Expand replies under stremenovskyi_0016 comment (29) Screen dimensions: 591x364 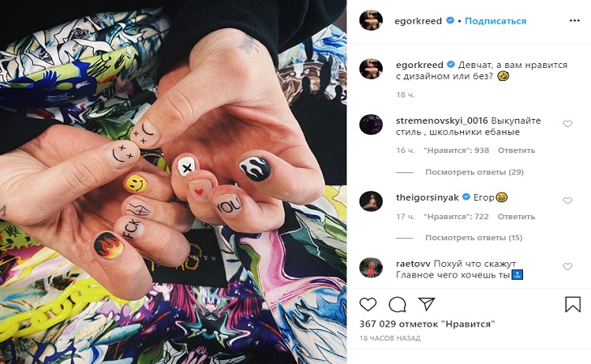coord(474,172)
